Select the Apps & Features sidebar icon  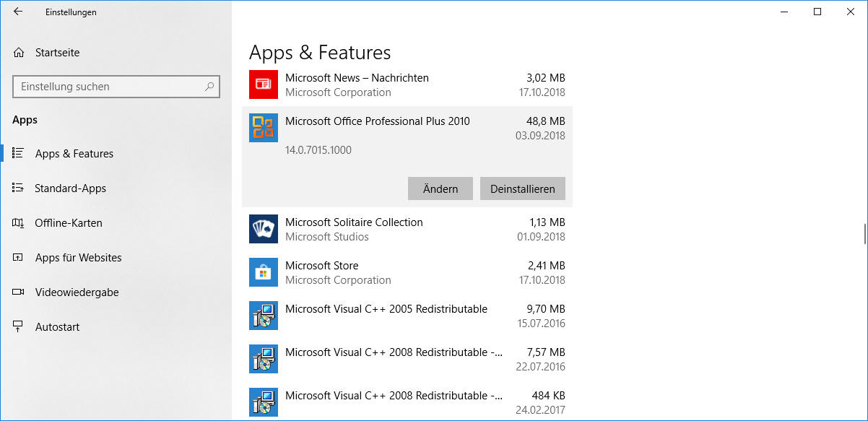pos(18,153)
